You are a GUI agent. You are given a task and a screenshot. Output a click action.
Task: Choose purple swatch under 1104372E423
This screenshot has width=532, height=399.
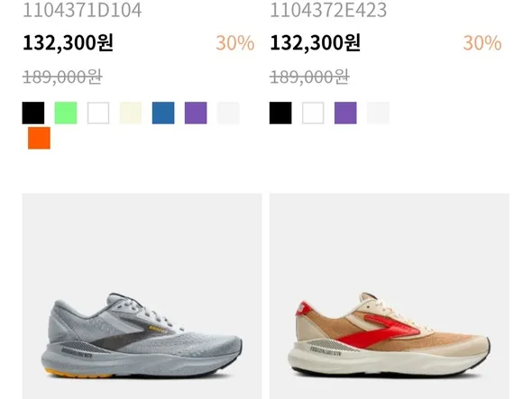(x=345, y=113)
